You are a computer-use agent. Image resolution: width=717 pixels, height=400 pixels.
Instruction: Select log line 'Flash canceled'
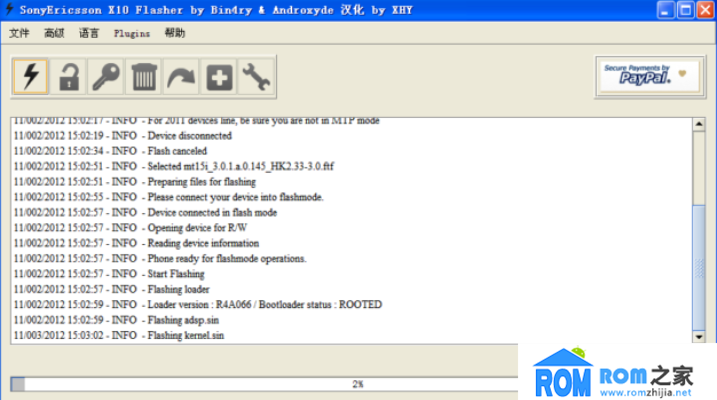110,151
